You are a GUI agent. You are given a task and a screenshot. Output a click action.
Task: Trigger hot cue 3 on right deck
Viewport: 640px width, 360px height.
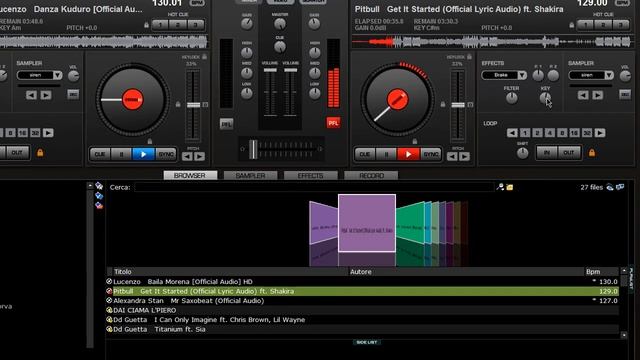click(621, 25)
